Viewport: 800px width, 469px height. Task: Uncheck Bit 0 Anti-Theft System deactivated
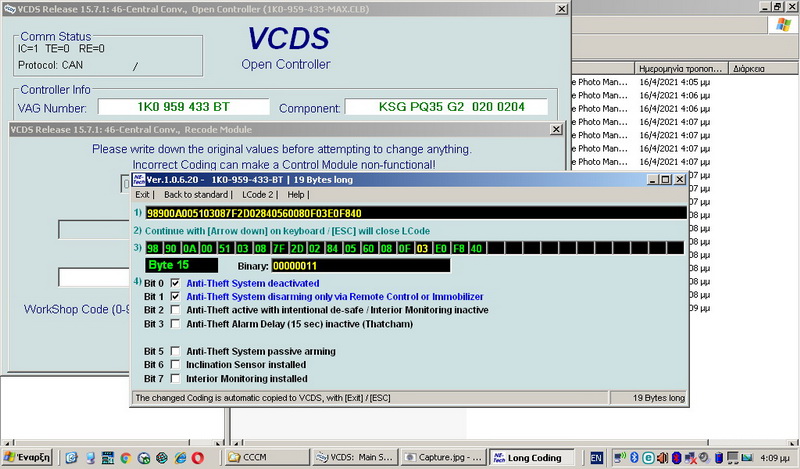(175, 283)
